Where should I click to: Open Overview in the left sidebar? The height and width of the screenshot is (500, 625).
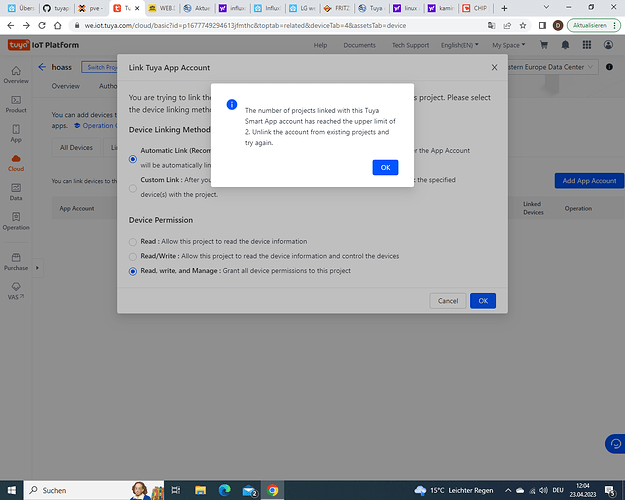(x=16, y=75)
